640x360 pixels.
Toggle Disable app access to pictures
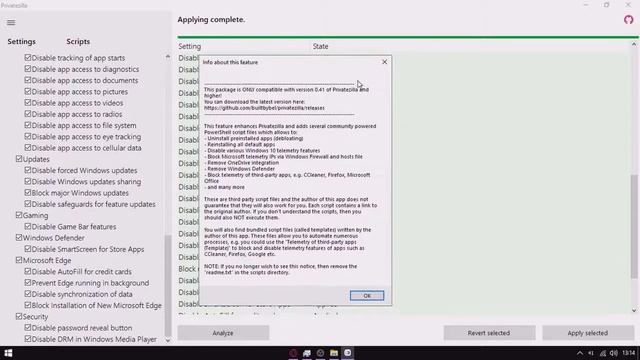click(x=28, y=91)
